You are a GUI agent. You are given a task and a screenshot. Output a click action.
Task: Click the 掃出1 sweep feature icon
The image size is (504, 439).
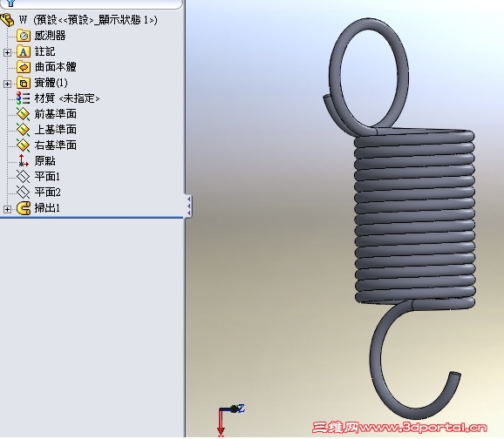tap(24, 208)
